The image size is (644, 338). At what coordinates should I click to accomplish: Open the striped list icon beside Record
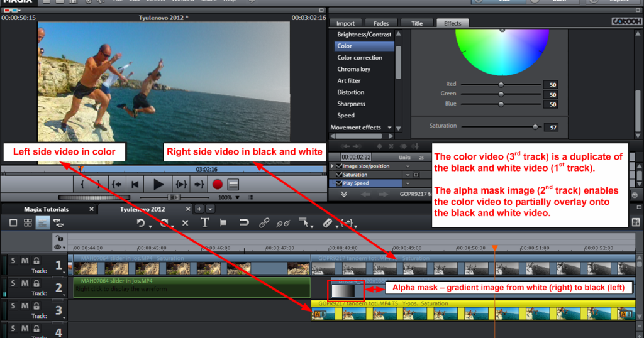click(x=233, y=185)
